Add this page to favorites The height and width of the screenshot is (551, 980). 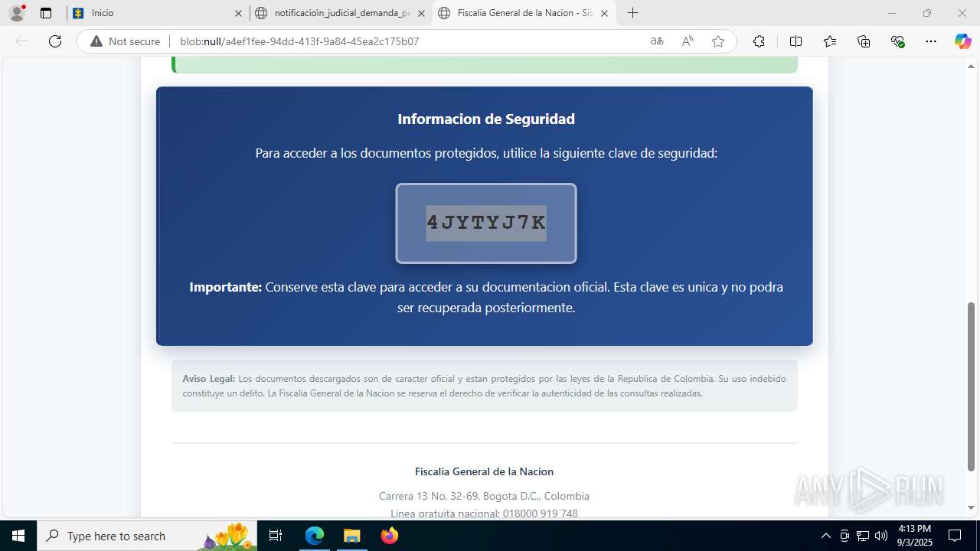tap(718, 41)
